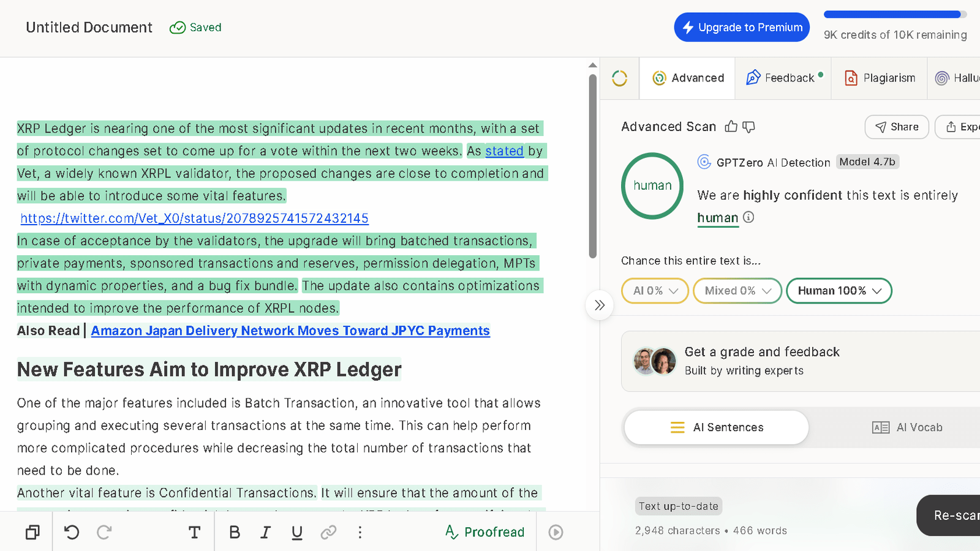Image resolution: width=980 pixels, height=551 pixels.
Task: Click the Re-scan button
Action: (949, 515)
